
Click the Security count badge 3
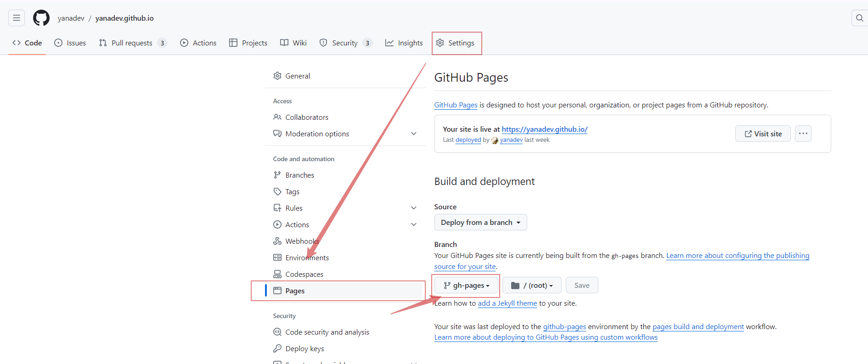[x=367, y=43]
